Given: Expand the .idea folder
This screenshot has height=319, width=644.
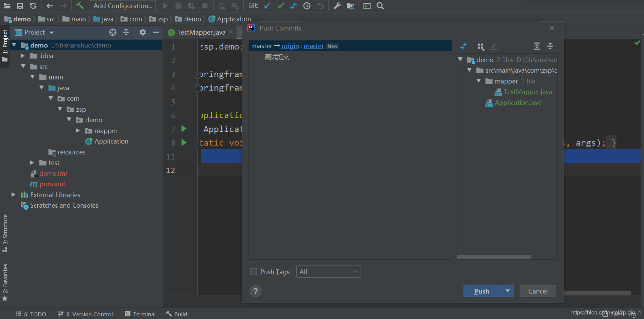Looking at the screenshot, I should click(23, 56).
